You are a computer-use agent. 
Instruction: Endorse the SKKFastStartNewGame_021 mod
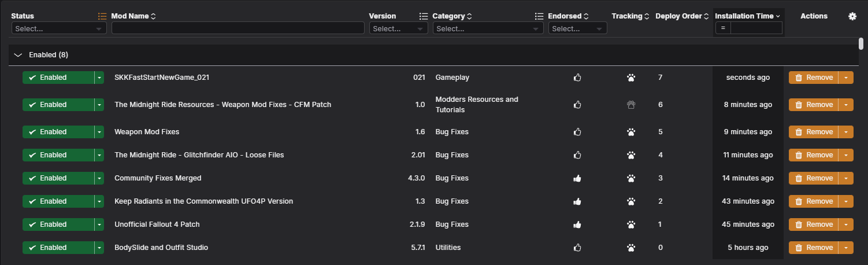tap(577, 78)
